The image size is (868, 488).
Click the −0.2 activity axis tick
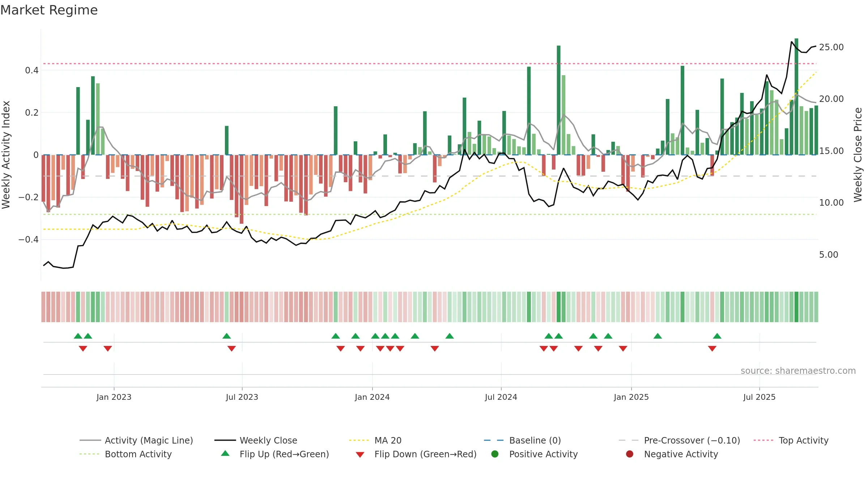tap(29, 197)
